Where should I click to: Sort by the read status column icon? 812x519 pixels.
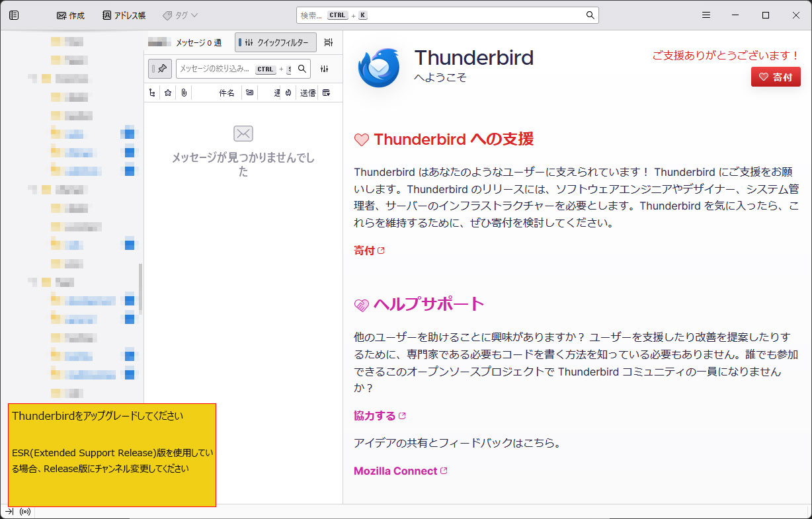(249, 93)
